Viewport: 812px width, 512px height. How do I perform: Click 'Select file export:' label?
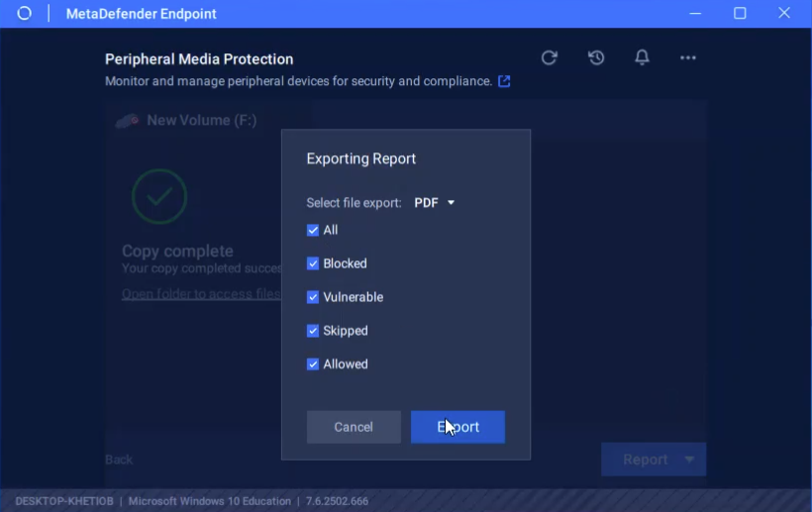(x=355, y=203)
